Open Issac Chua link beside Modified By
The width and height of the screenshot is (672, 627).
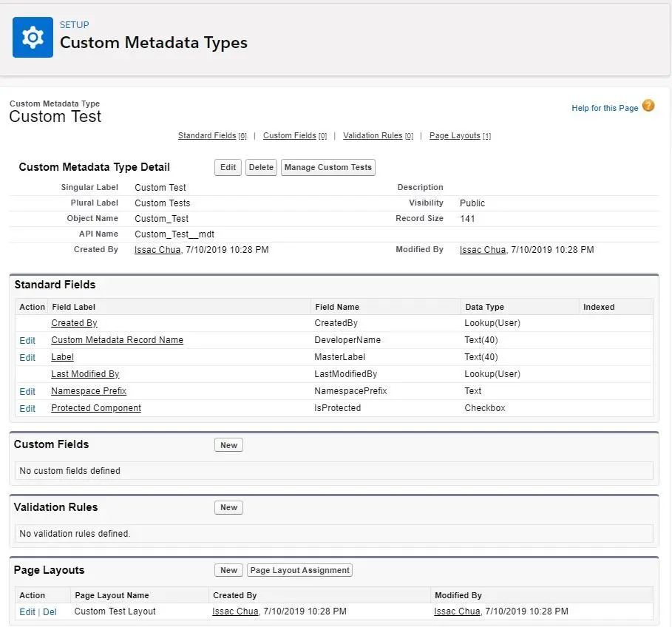tap(483, 250)
